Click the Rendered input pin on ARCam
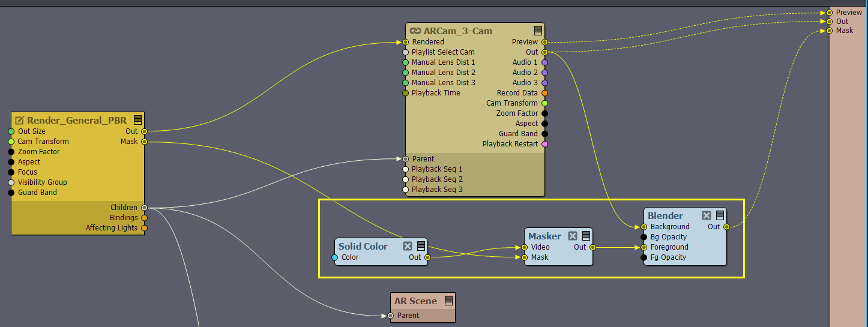The height and width of the screenshot is (327, 868). click(x=406, y=42)
